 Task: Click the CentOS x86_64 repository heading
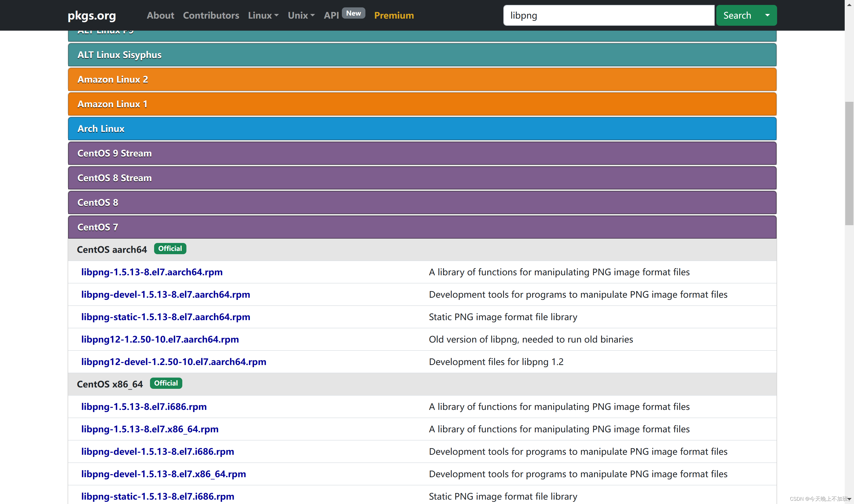tap(110, 384)
